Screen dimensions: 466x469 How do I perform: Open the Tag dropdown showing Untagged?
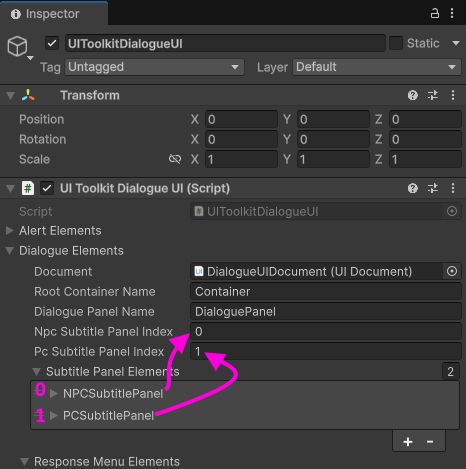[x=154, y=67]
